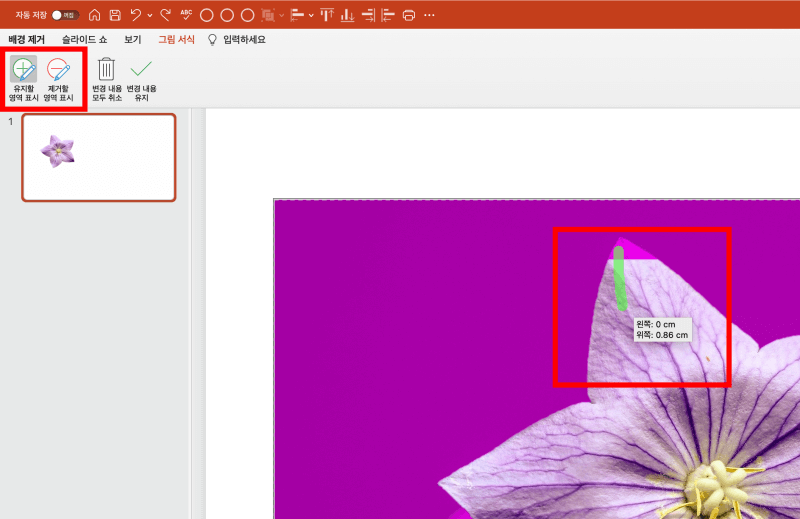Viewport: 800px width, 519px height.
Task: Save the presentation with floppy disk icon
Action: coord(115,15)
